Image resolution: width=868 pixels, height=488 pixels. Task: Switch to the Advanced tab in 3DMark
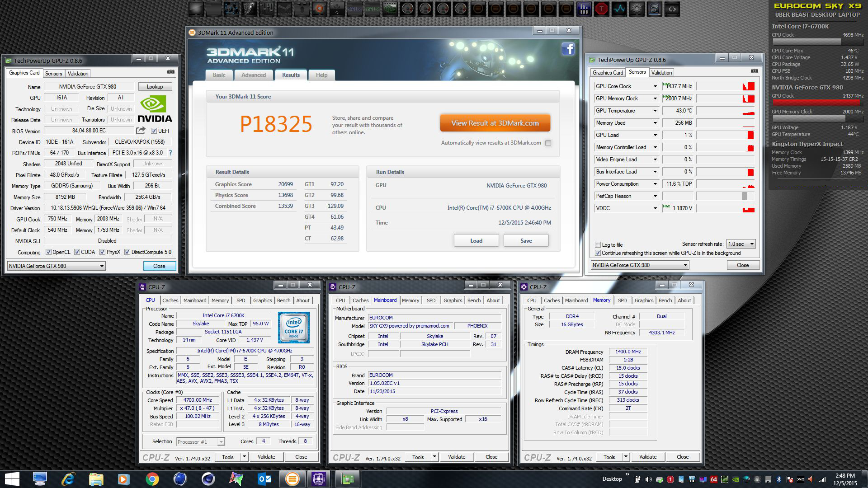[253, 75]
